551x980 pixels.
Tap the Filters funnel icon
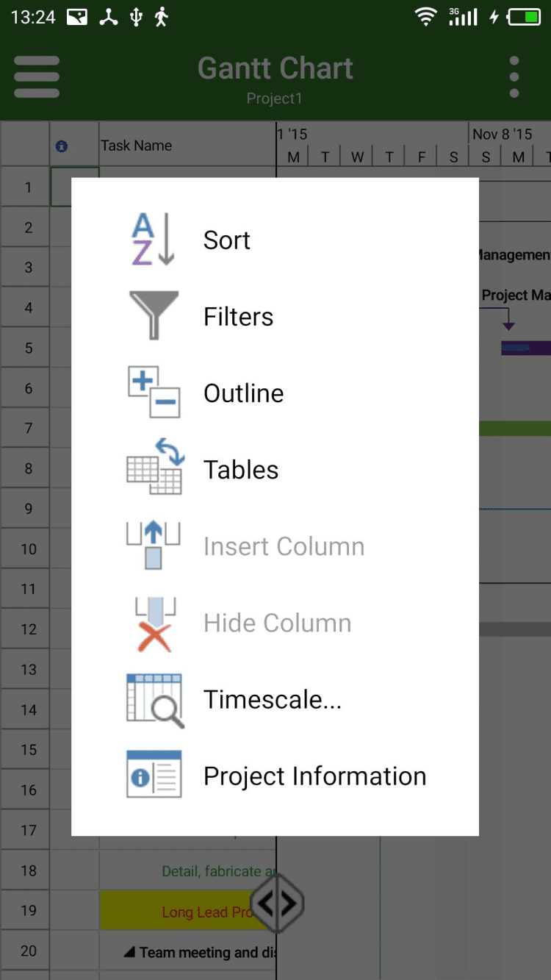tap(154, 316)
